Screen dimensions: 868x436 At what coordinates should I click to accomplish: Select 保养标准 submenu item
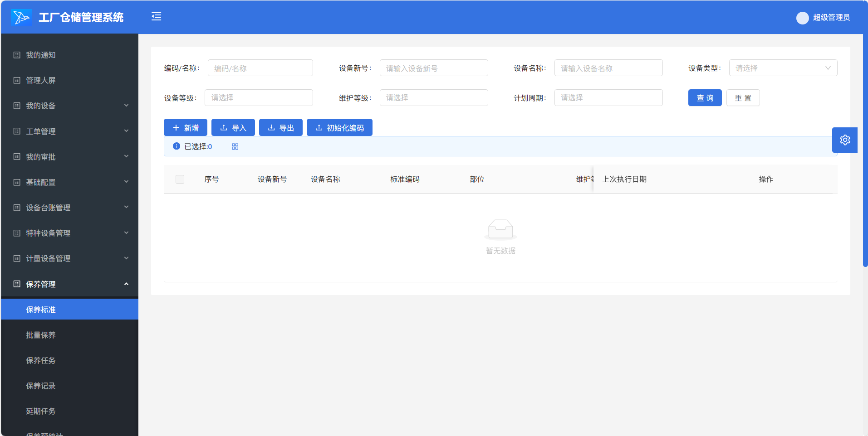(x=69, y=309)
